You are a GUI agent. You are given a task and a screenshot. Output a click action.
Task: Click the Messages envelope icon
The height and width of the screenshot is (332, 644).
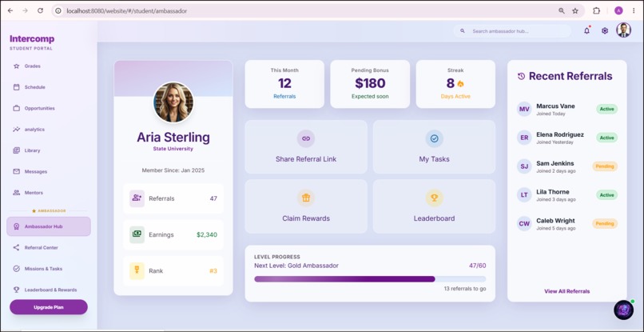pos(17,171)
